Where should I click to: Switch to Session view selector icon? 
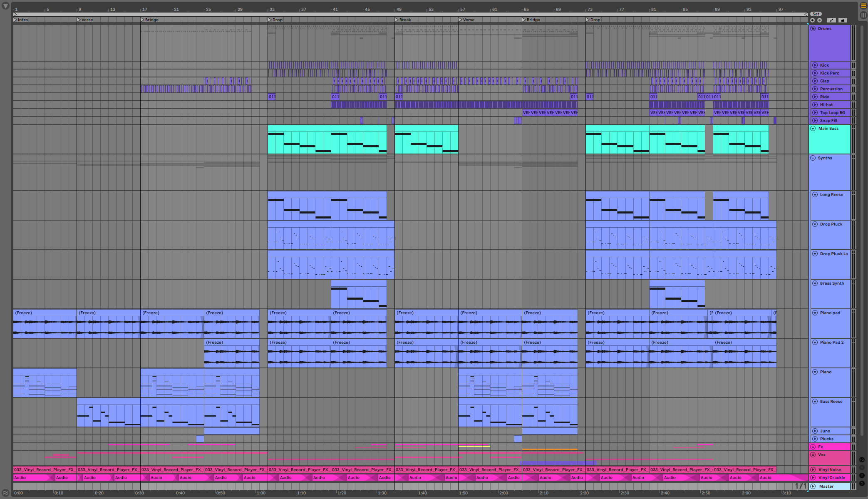pyautogui.click(x=863, y=15)
